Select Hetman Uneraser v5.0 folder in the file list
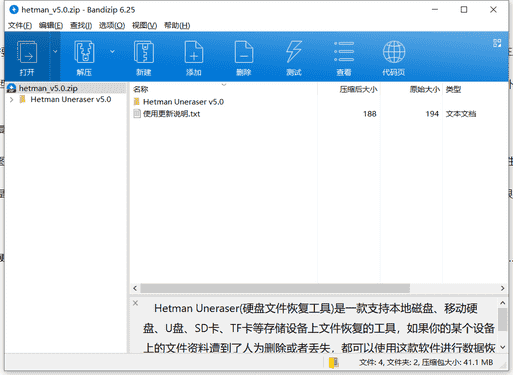 tap(183, 102)
